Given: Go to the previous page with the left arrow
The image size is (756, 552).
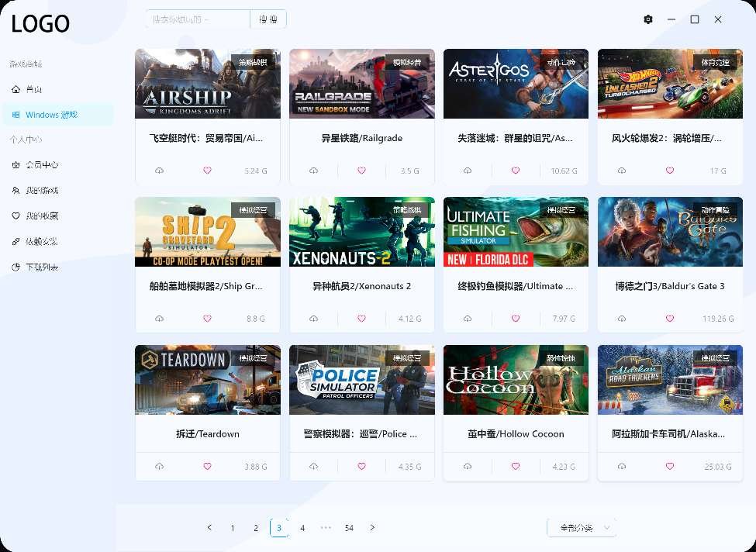Looking at the screenshot, I should (209, 528).
